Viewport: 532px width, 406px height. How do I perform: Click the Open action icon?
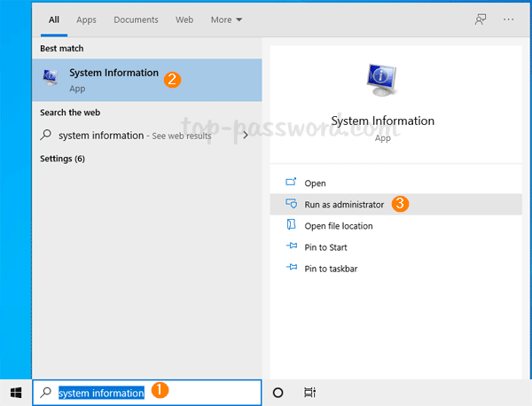(291, 182)
